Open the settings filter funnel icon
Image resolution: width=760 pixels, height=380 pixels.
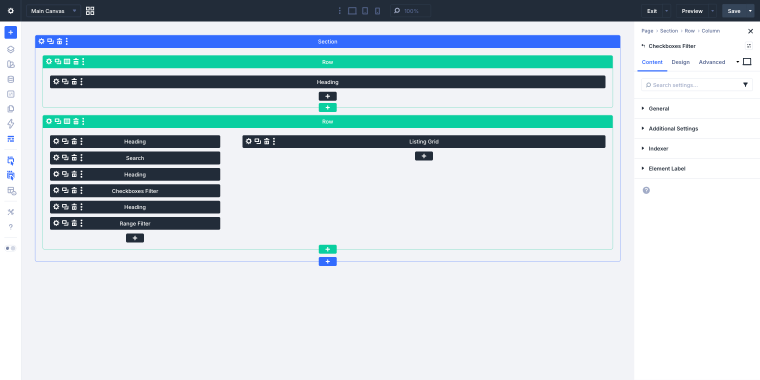click(745, 85)
